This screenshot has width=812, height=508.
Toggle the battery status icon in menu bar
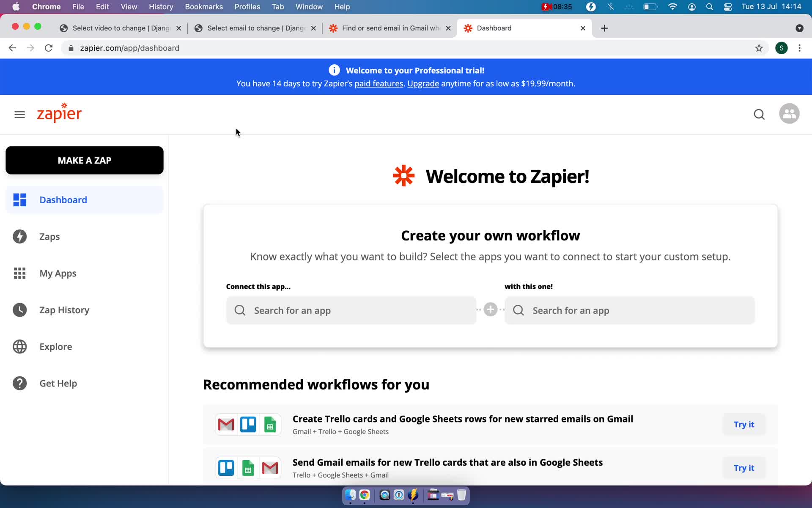(650, 6)
